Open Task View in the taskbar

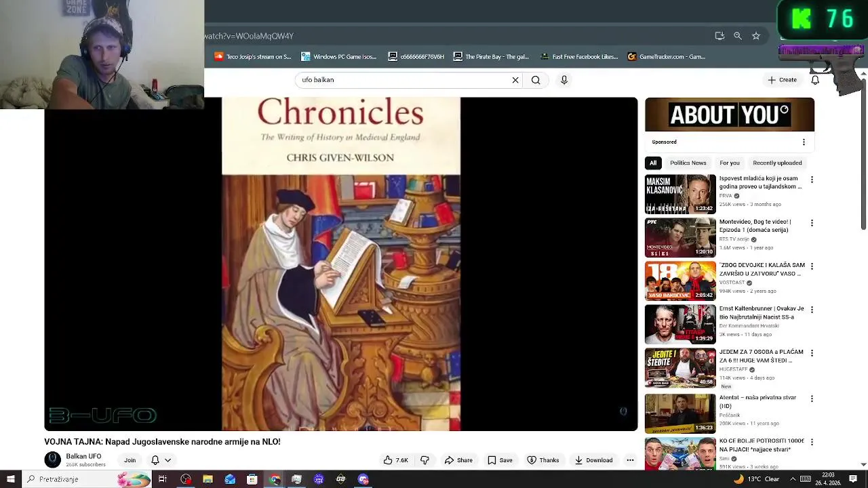(x=163, y=479)
